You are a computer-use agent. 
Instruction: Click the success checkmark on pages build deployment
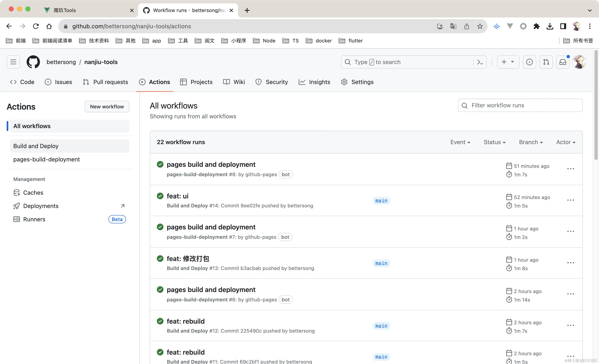pos(160,164)
